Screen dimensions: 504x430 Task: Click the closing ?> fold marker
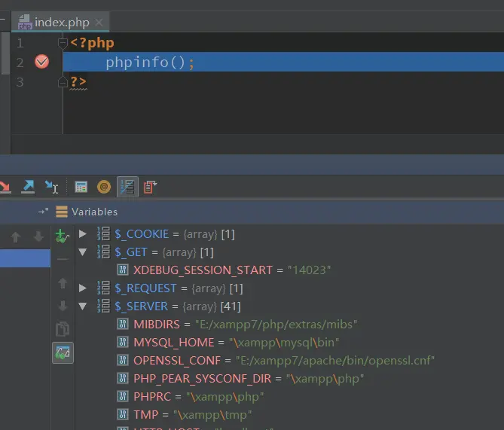tap(63, 82)
